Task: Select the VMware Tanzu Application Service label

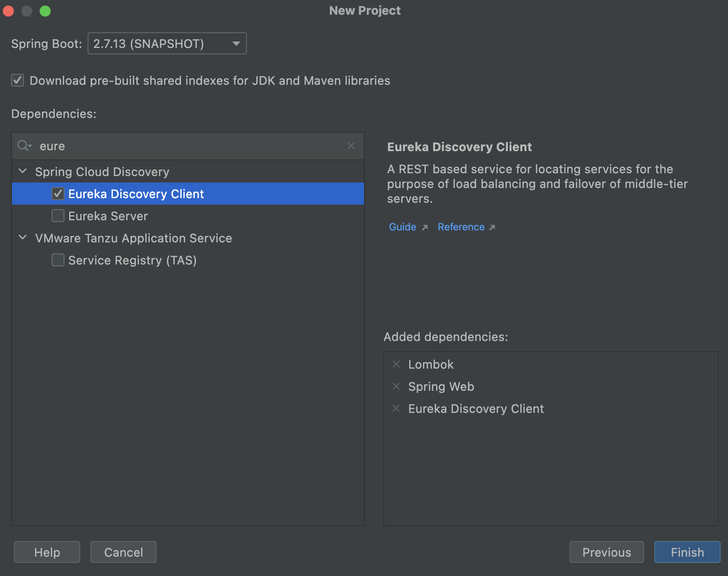Action: [134, 238]
